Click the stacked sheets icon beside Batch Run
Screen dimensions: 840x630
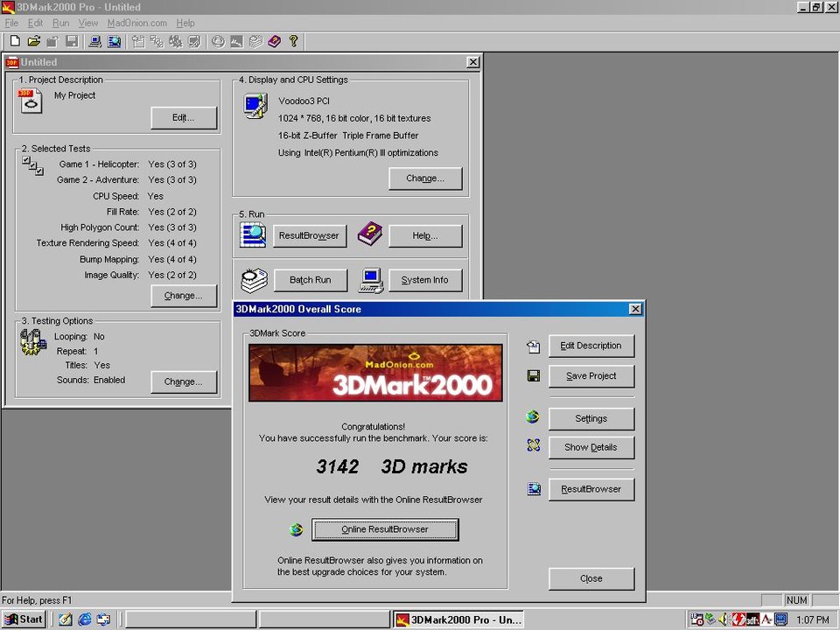(x=254, y=280)
